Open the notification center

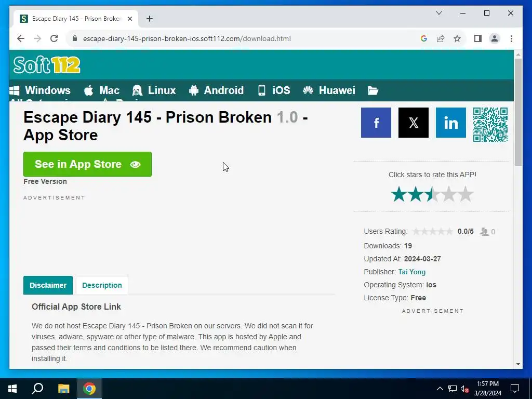coord(515,389)
